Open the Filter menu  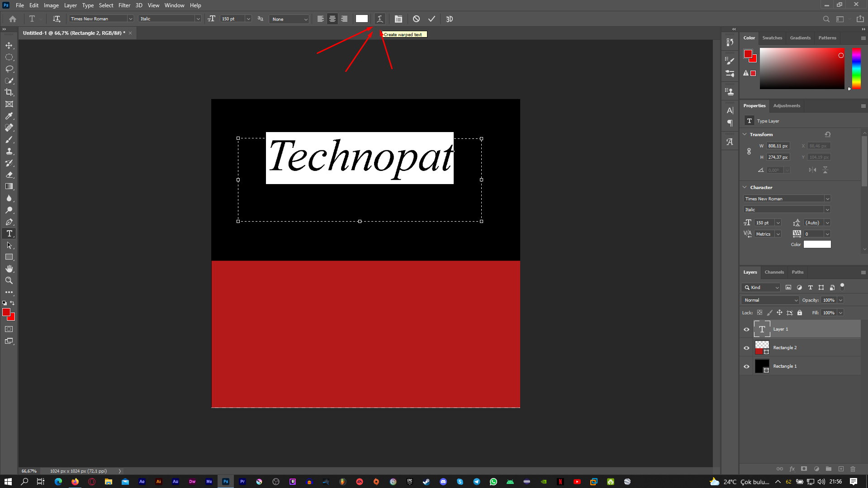[x=124, y=5]
